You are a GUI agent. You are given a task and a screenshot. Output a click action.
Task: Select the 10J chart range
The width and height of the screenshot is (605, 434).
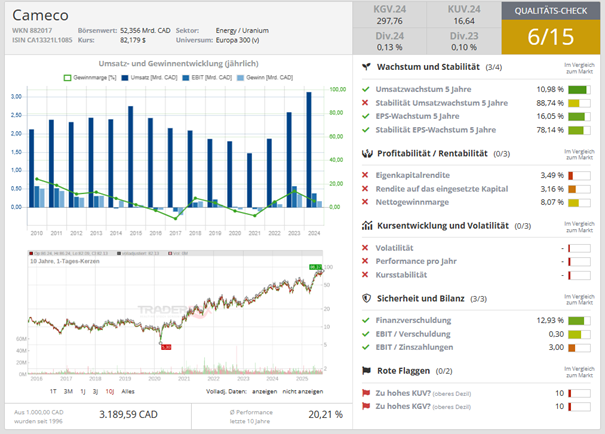[x=110, y=392]
